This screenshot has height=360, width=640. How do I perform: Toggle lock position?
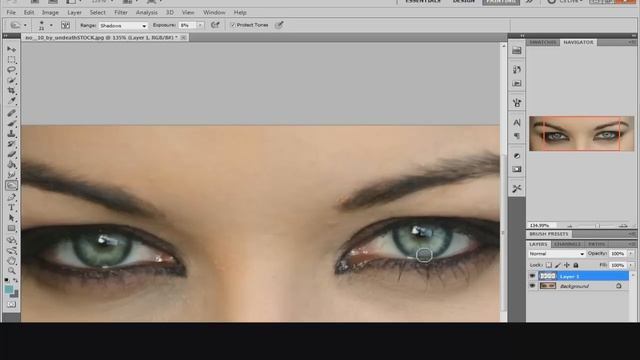pos(567,265)
